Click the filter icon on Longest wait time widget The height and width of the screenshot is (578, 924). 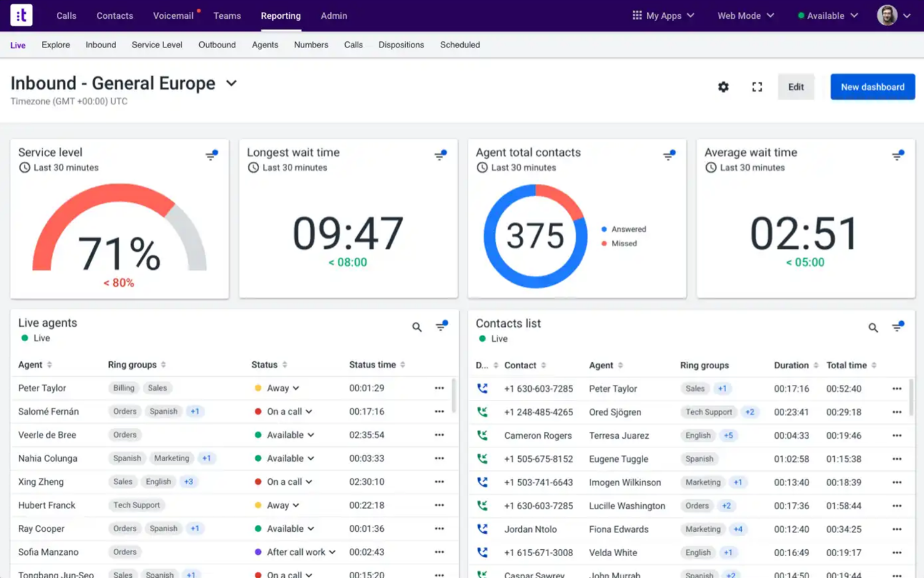(441, 154)
